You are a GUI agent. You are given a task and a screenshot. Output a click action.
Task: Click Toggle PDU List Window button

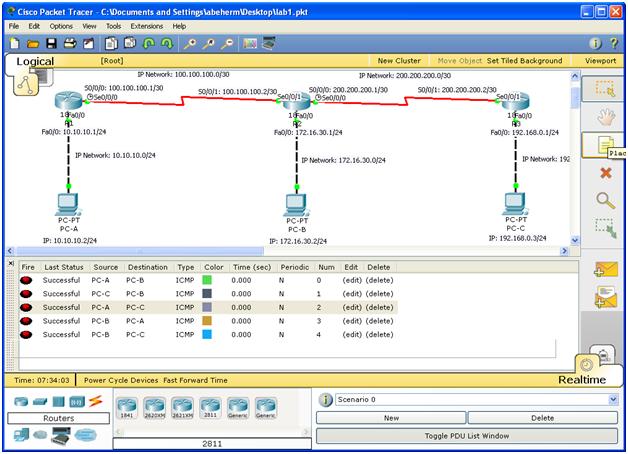point(467,436)
